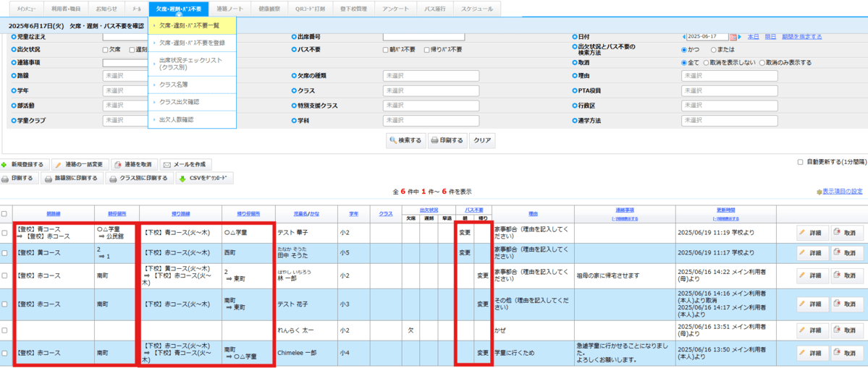This screenshot has height=368, width=868.
Task: Check the row checkbox for れんらく 太一
Action: pos(4,330)
